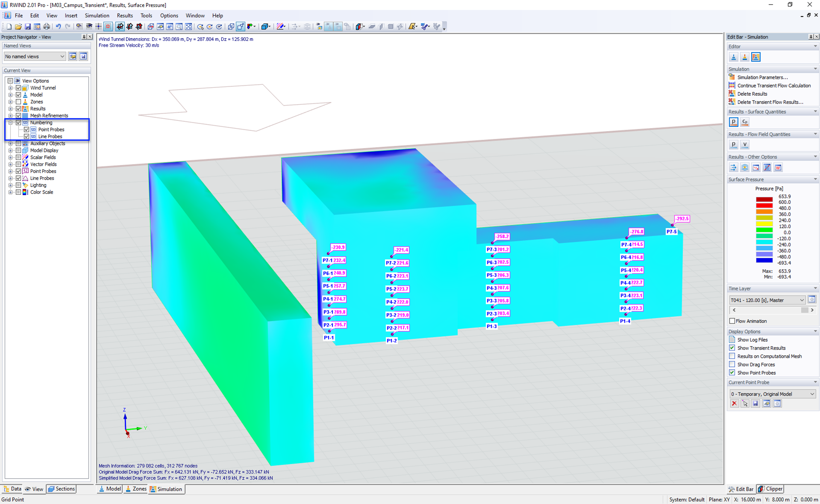Click the Word export icon in Other Options
Screen dimensions: 820x504
(778, 167)
